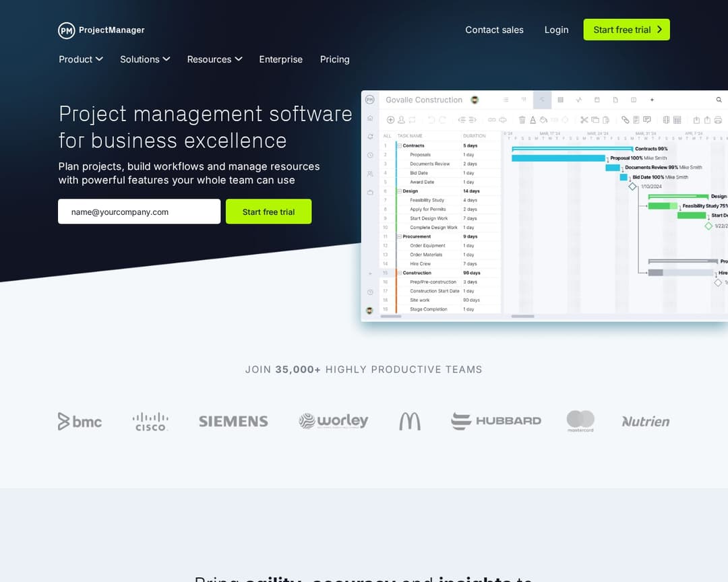This screenshot has height=582, width=728.
Task: Select the highlighted Gantt view tab
Action: click(x=542, y=100)
